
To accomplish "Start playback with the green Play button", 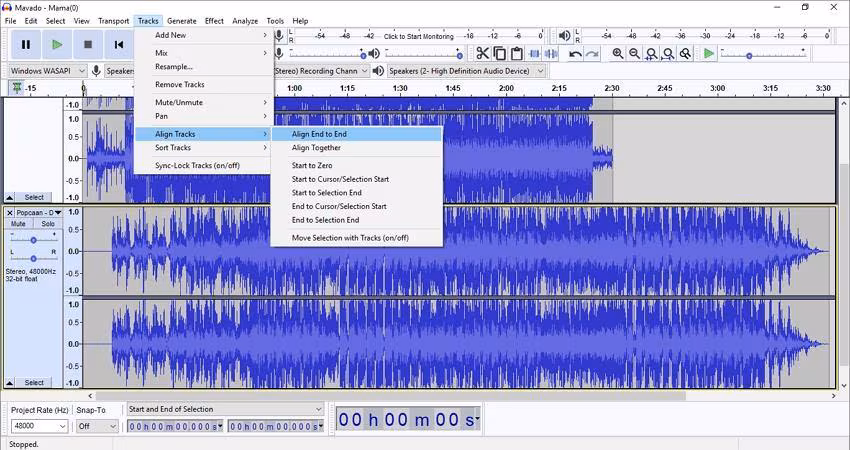I will click(x=57, y=45).
